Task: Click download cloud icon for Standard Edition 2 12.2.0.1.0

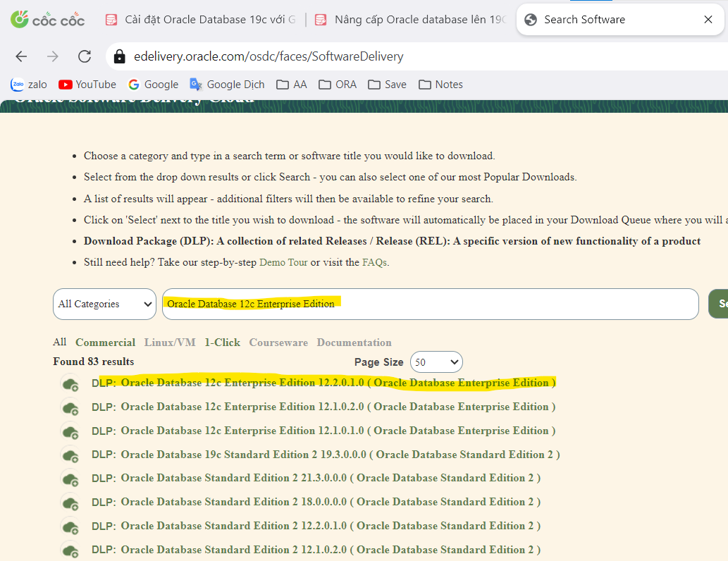Action: (x=70, y=527)
